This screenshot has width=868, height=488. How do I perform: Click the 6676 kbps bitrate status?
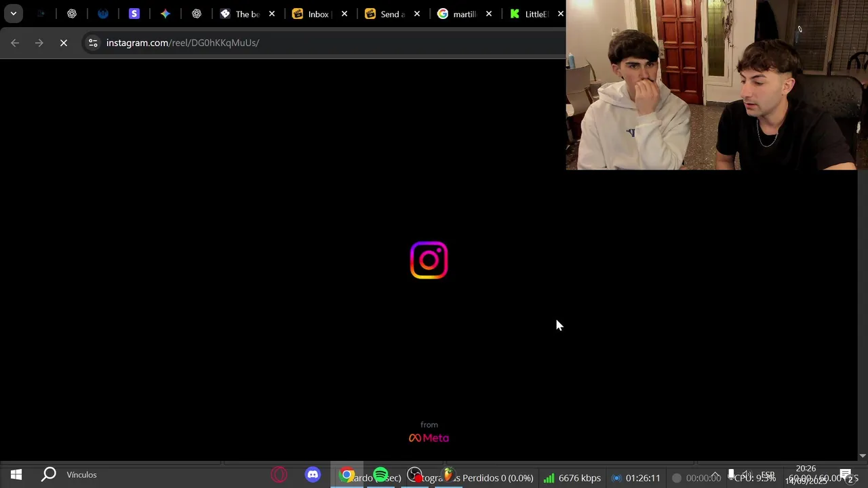pos(572,478)
